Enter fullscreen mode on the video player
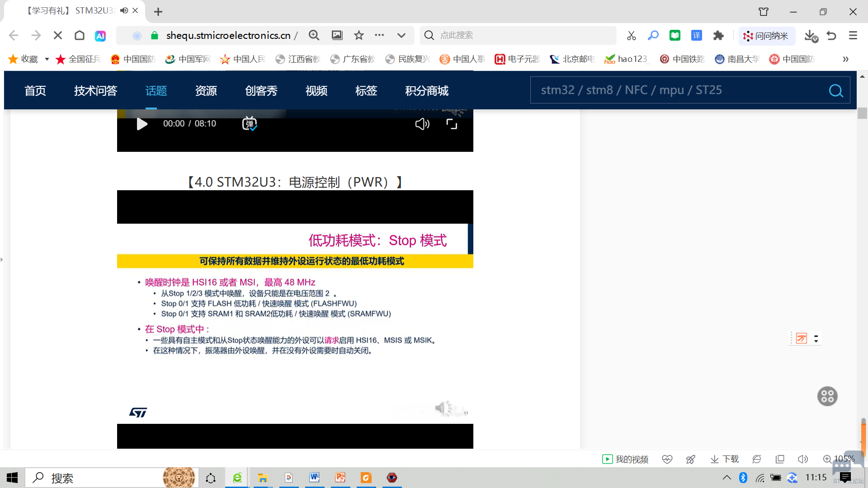 coord(452,124)
